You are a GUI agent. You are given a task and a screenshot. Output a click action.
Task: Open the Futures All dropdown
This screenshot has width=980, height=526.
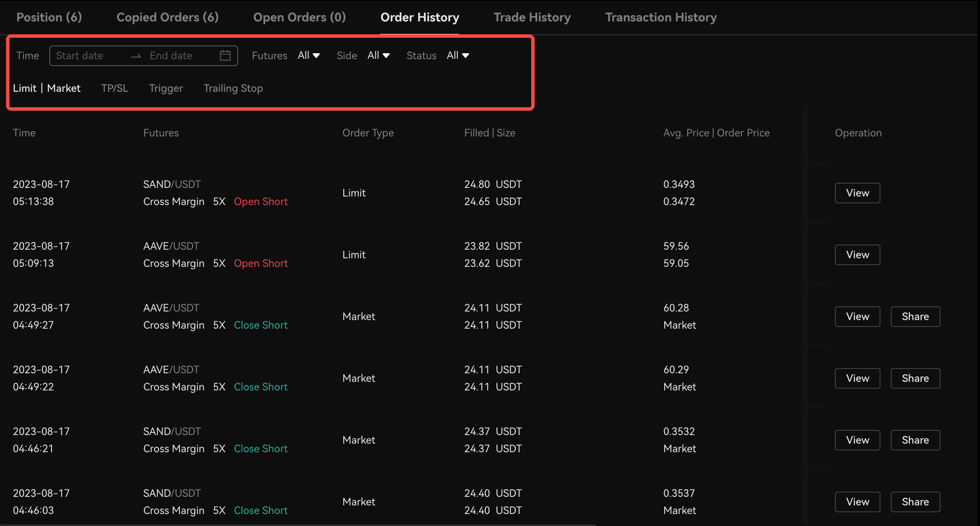point(309,55)
